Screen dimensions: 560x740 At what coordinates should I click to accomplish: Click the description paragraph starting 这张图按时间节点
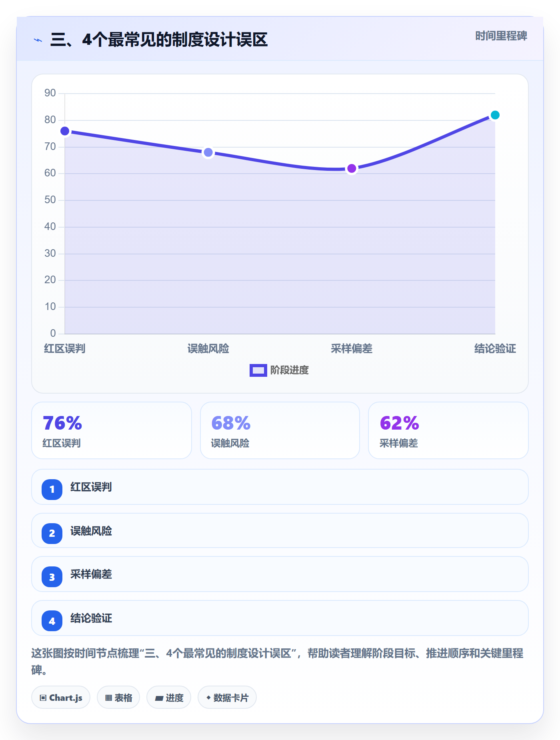[x=278, y=662]
